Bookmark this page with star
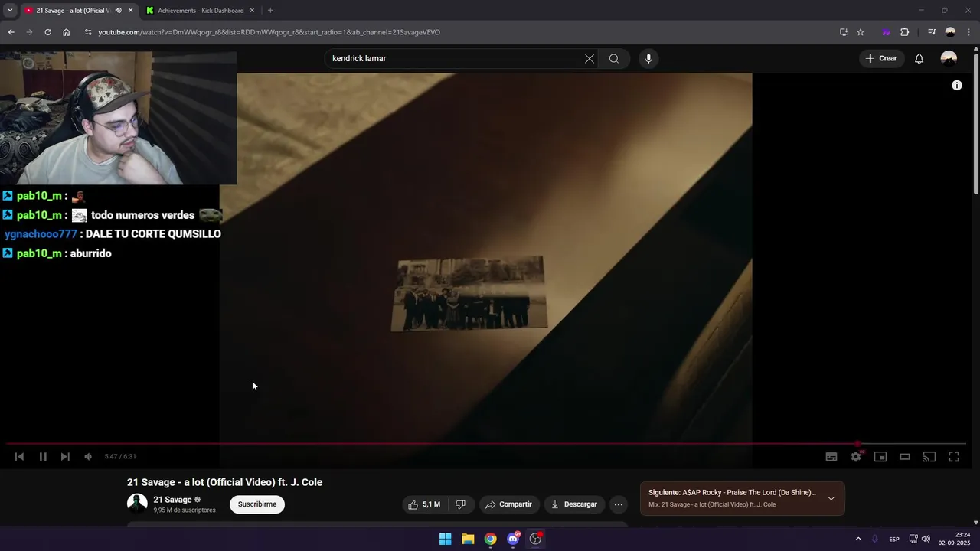Screen dimensions: 980x551 click(861, 32)
